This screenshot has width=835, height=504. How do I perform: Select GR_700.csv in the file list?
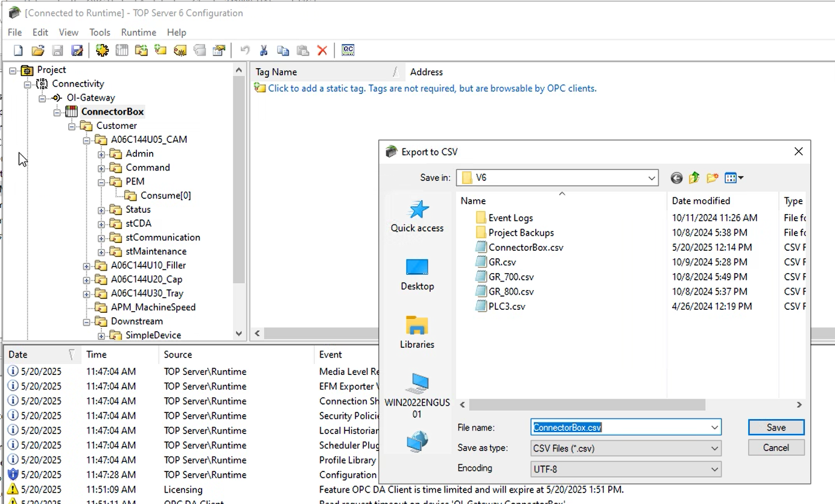[510, 277]
